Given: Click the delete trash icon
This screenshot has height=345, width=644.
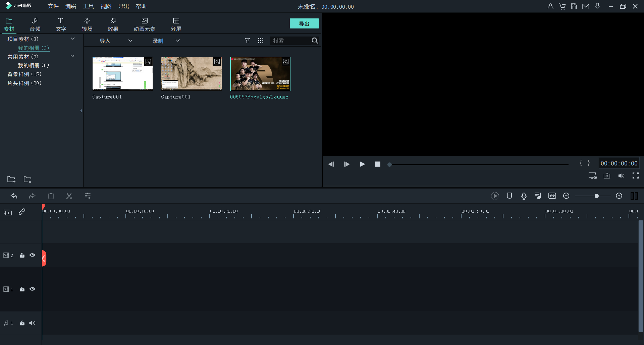Looking at the screenshot, I should click(51, 196).
